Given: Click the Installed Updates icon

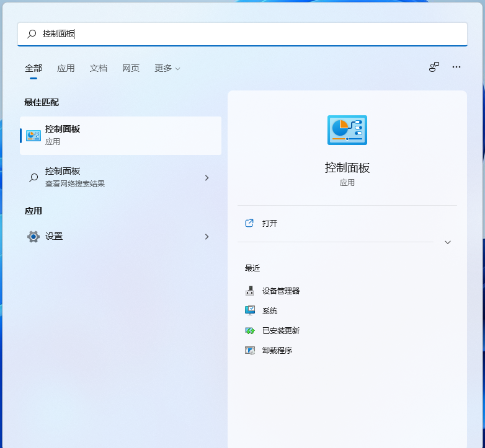Looking at the screenshot, I should [x=250, y=331].
